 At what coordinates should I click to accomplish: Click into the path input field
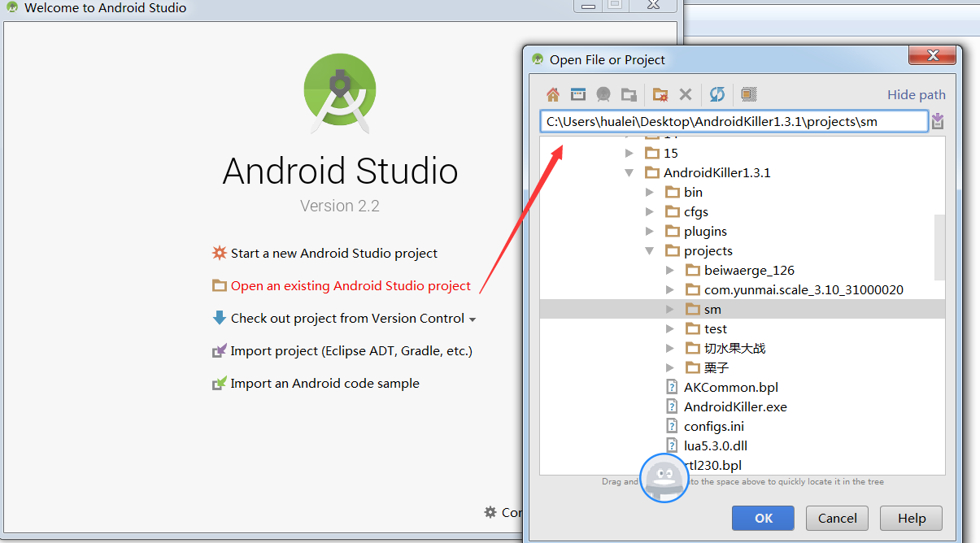coord(734,121)
